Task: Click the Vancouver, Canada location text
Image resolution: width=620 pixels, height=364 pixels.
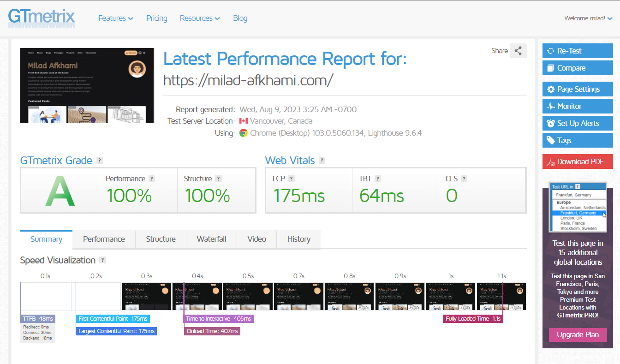Action: tap(281, 121)
